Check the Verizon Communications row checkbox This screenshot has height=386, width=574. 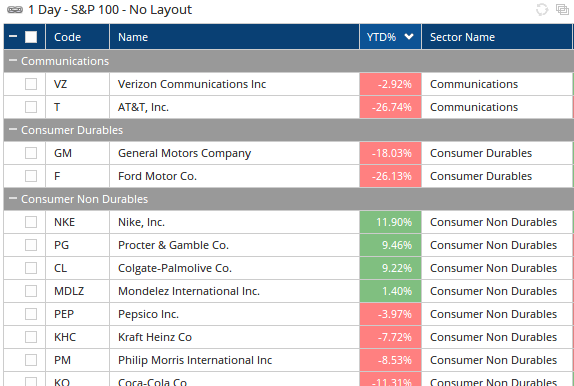pos(31,84)
